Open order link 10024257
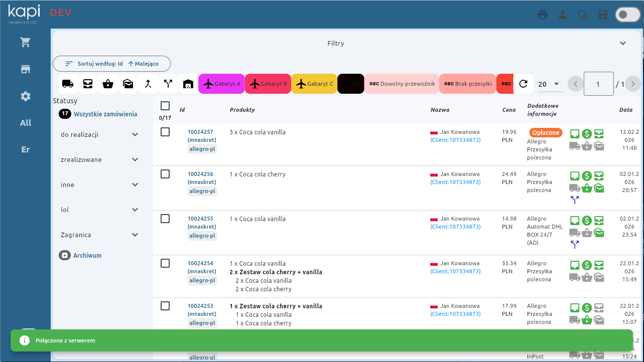The image size is (644, 362). 200,132
